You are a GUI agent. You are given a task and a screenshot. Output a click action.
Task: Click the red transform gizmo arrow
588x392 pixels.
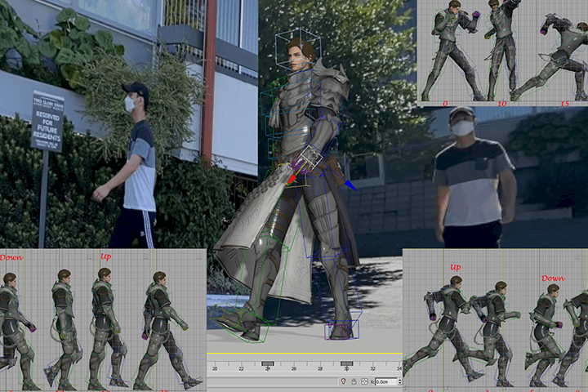tap(291, 180)
